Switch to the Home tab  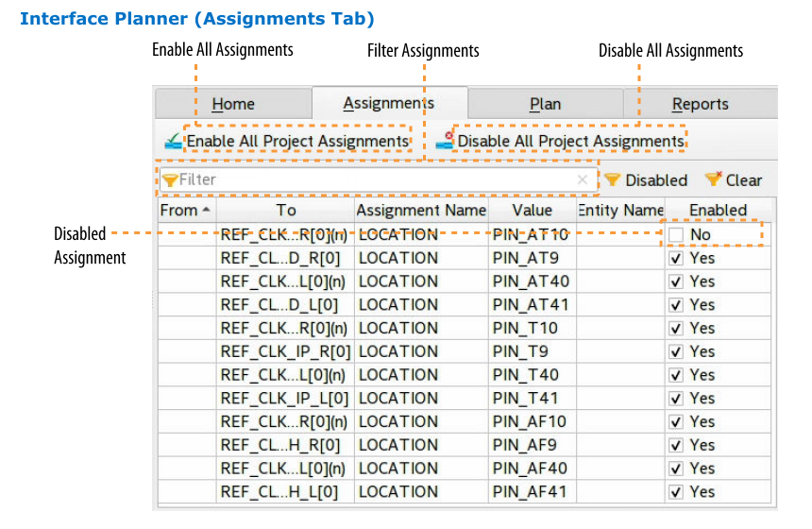pyautogui.click(x=232, y=104)
